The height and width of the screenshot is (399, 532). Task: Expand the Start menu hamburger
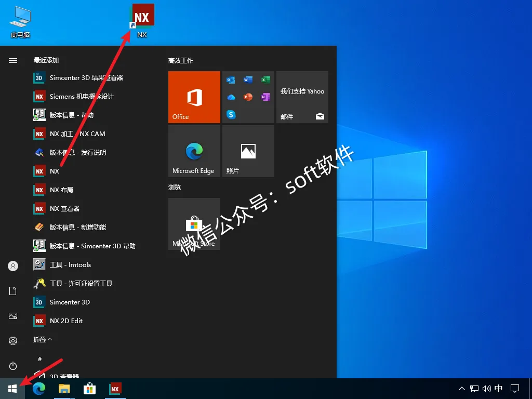pos(13,60)
